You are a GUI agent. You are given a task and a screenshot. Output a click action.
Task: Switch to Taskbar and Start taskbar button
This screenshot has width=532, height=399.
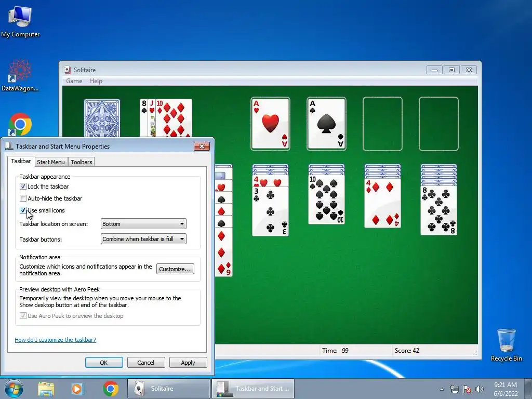[x=253, y=389]
